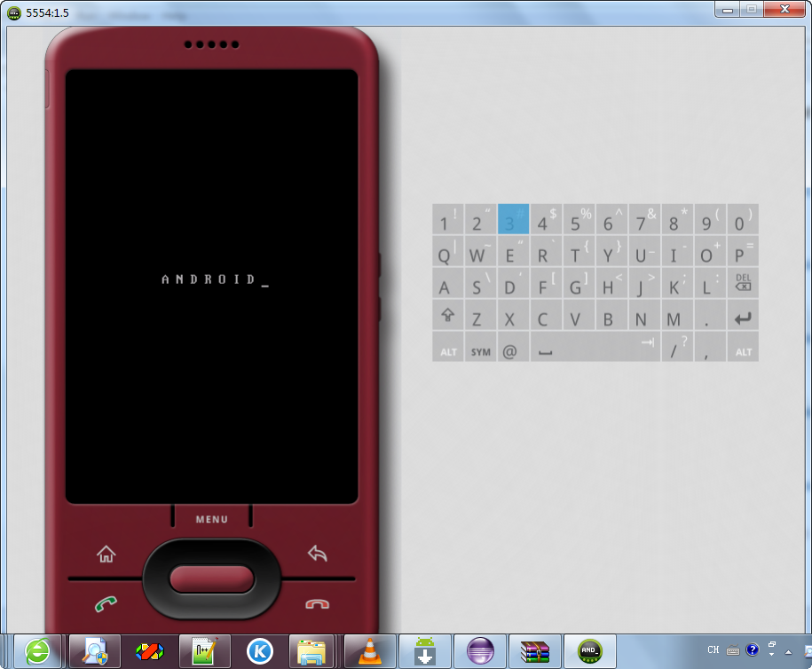The image size is (812, 669).
Task: Click the slash question mark key
Action: (x=677, y=347)
